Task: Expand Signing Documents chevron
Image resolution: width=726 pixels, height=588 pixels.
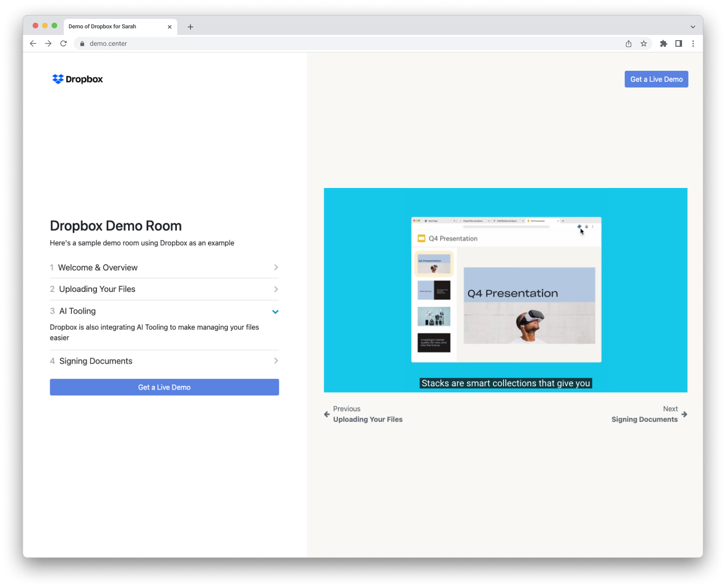Action: 276,361
